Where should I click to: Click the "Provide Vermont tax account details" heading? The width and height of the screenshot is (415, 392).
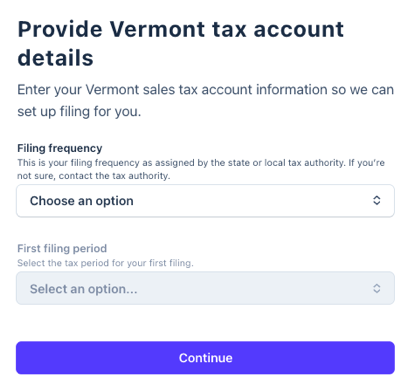tap(180, 43)
